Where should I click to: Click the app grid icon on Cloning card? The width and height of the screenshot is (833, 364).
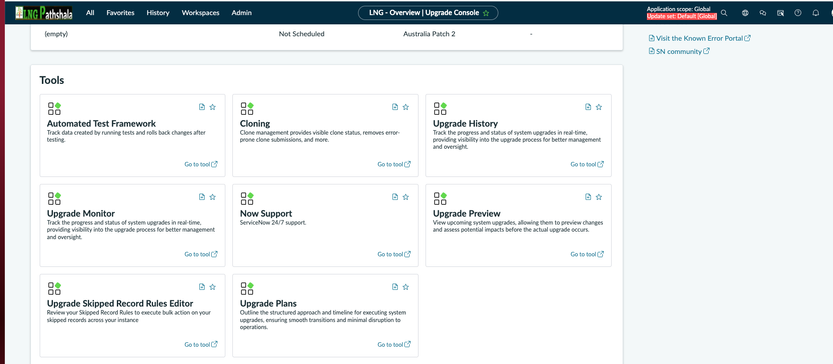(247, 108)
